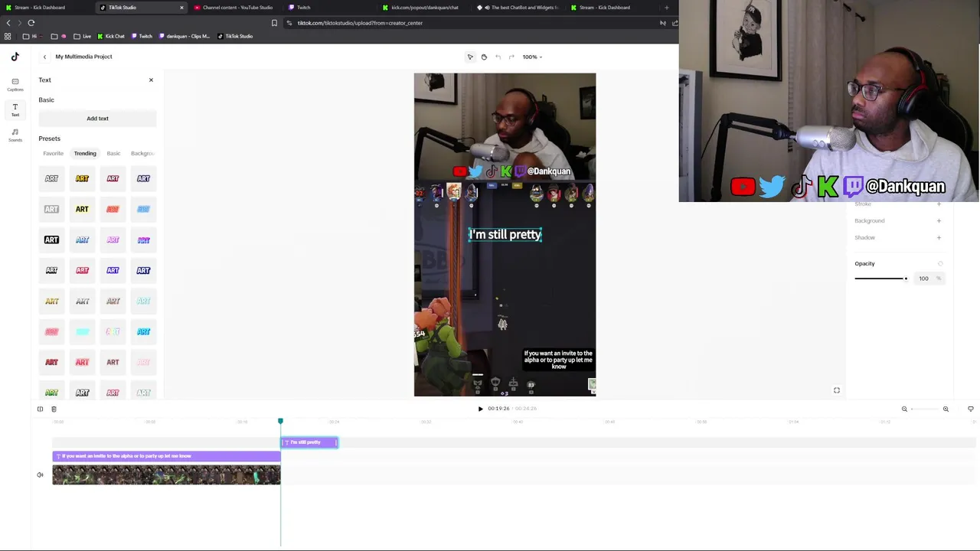The image size is (980, 551).
Task: Click the Opacity value field showing 100
Action: (929, 279)
